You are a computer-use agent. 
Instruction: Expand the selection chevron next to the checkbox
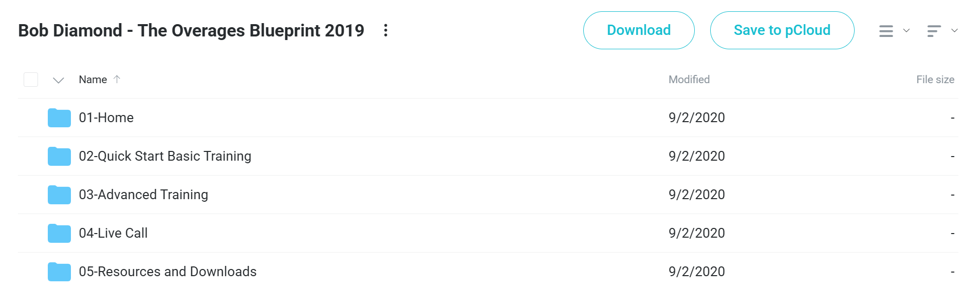pos(59,80)
